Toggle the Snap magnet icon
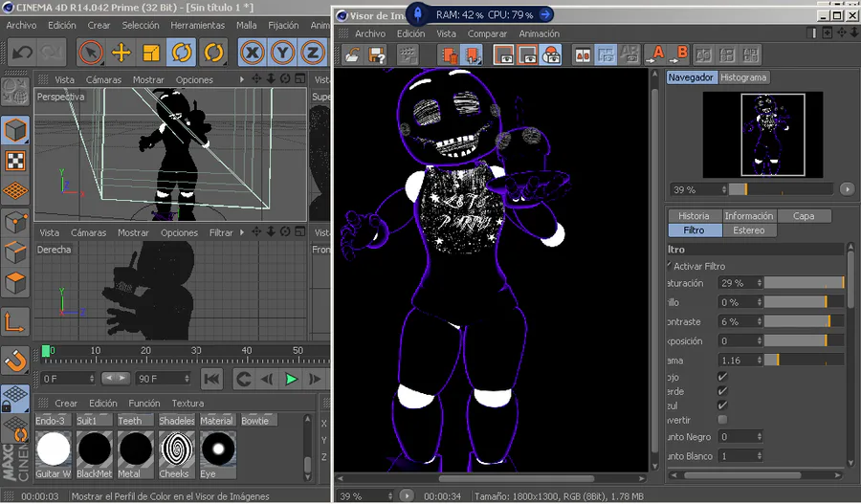This screenshot has height=504, width=861. pos(15,362)
